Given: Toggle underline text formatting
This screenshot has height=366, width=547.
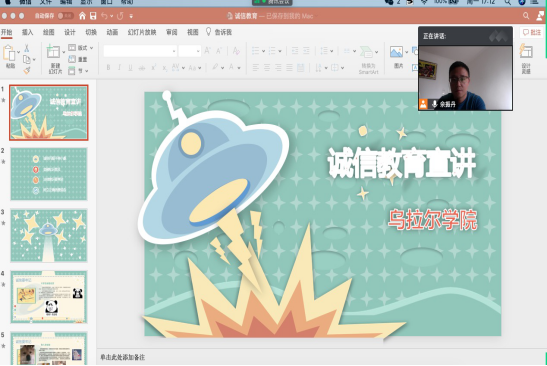Looking at the screenshot, I should coord(130,67).
